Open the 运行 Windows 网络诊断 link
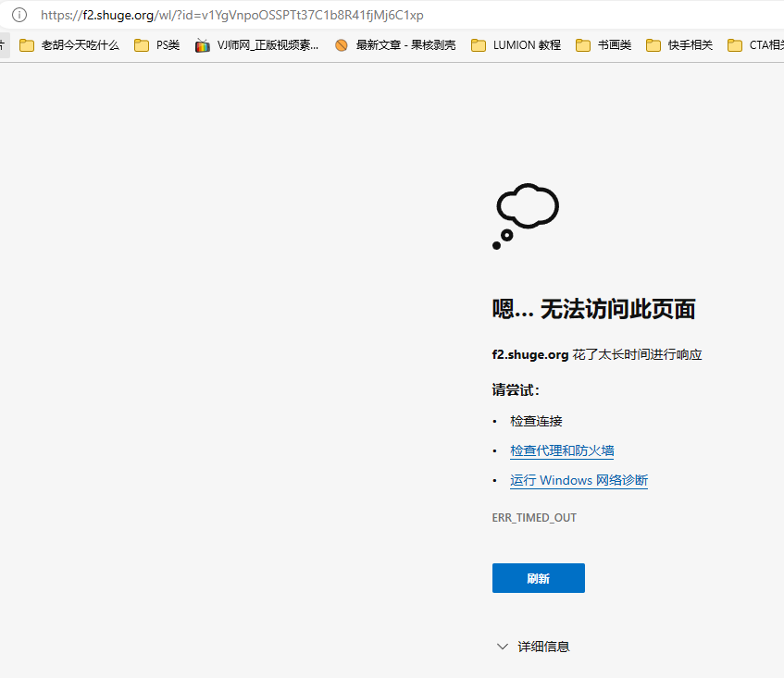This screenshot has height=678, width=784. (x=578, y=480)
